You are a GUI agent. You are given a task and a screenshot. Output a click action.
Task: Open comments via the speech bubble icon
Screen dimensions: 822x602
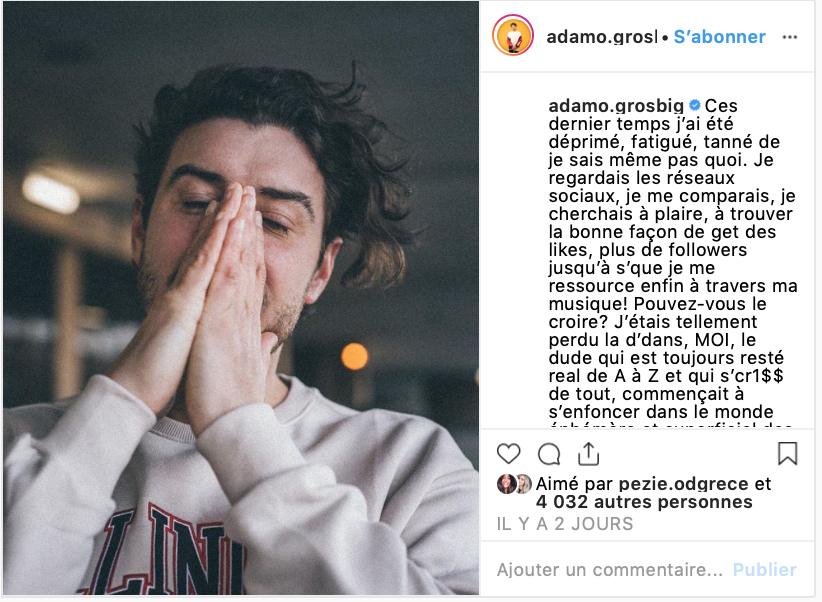coord(549,454)
